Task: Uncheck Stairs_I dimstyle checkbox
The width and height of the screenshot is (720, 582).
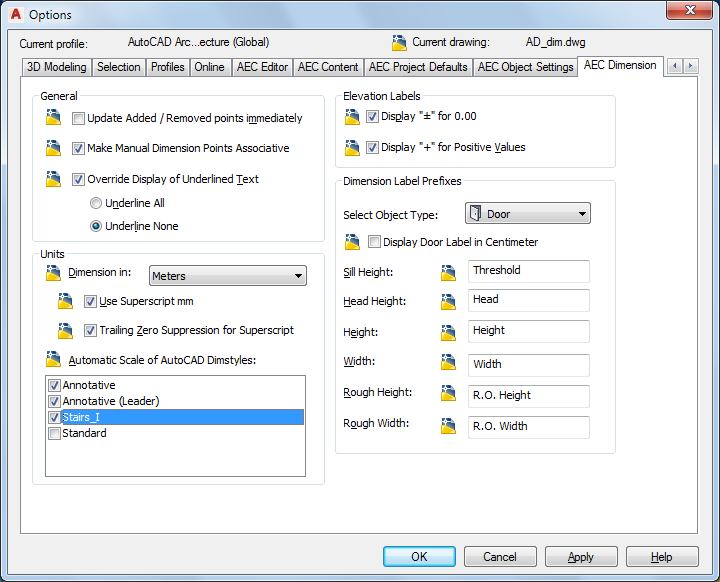Action: click(54, 417)
